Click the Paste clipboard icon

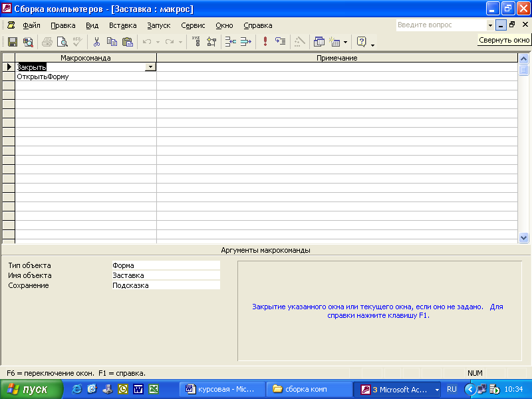coord(127,42)
